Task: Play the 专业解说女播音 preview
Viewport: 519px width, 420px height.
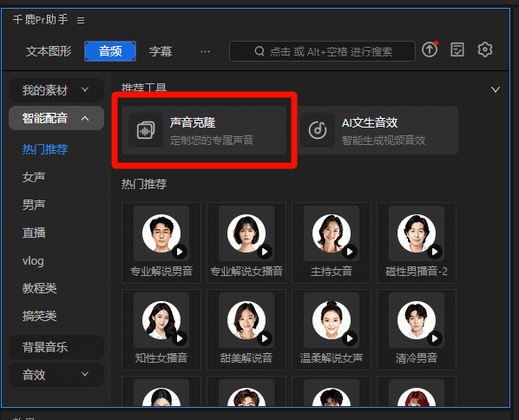Action: (x=265, y=252)
